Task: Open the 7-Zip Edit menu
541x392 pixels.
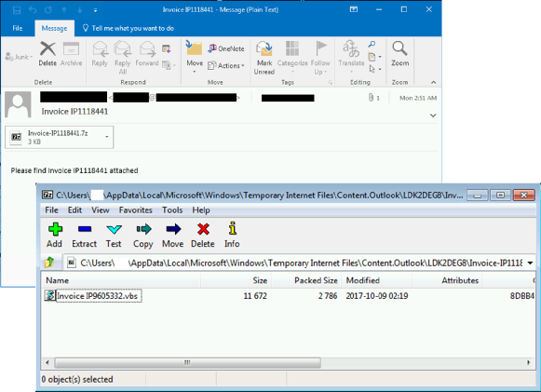Action: tap(74, 210)
